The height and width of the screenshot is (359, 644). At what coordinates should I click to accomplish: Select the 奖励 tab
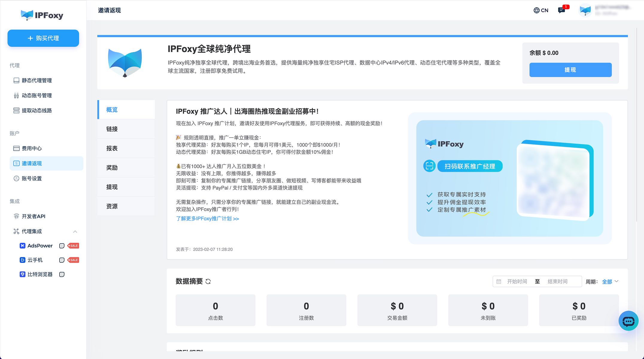coord(126,168)
